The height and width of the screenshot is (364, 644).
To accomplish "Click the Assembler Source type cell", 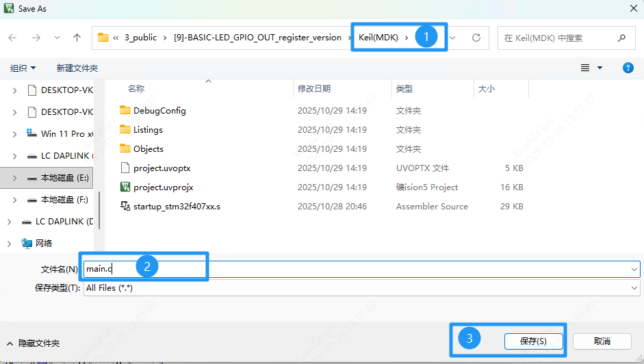I will (432, 206).
